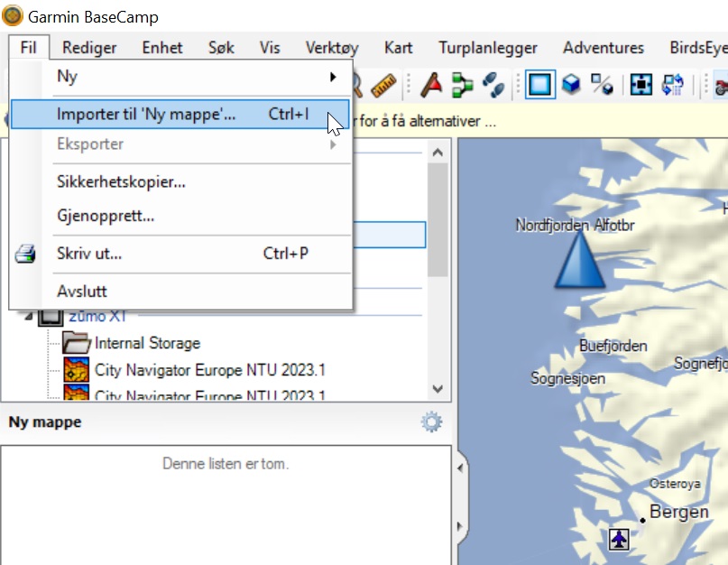Switch to 2D map view
The width and height of the screenshot is (728, 565).
click(x=539, y=85)
